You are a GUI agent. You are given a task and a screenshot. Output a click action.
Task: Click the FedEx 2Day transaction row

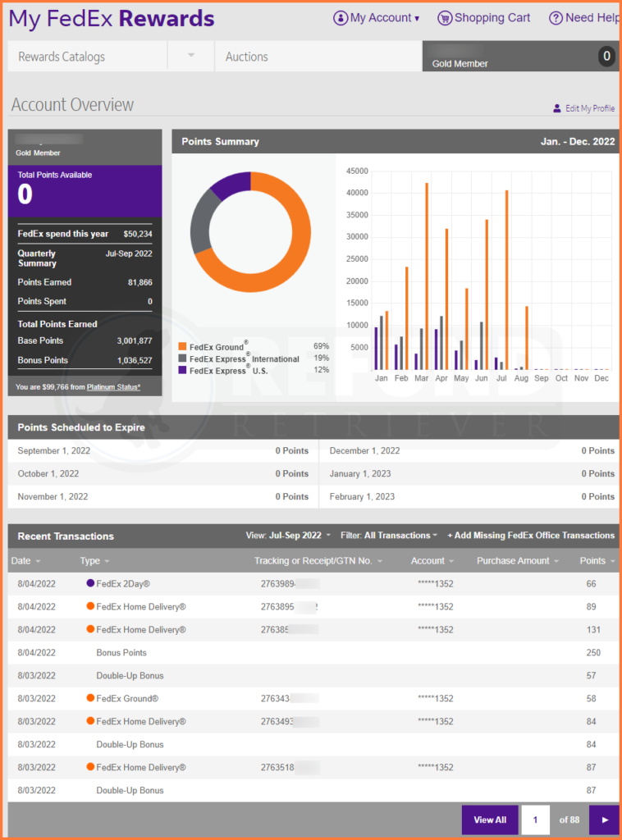coord(313,583)
